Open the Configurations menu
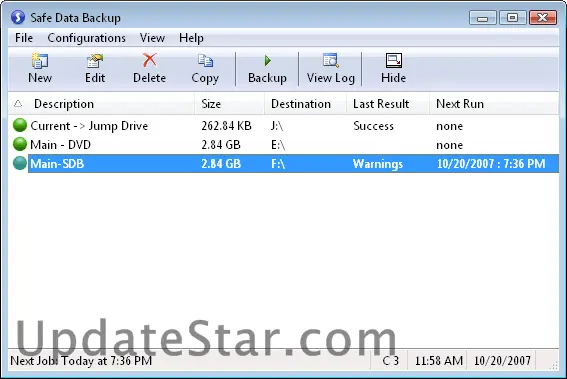The width and height of the screenshot is (567, 379). (86, 38)
